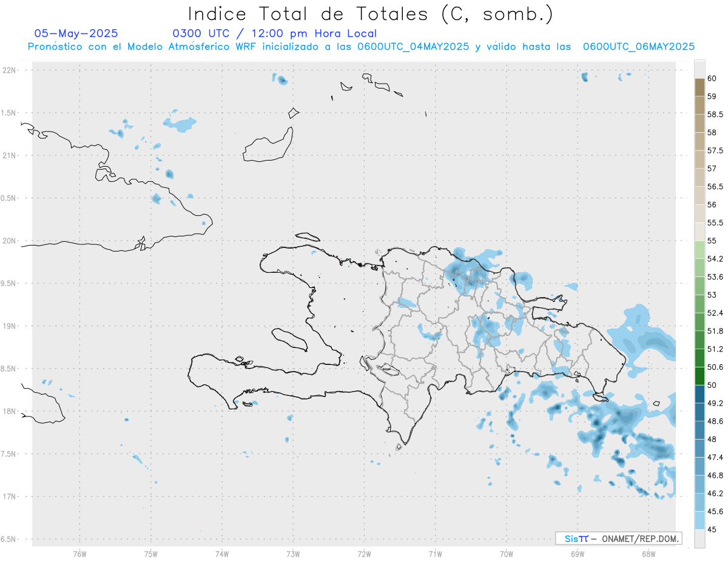Click the '51.8' colorbar value

click(715, 331)
